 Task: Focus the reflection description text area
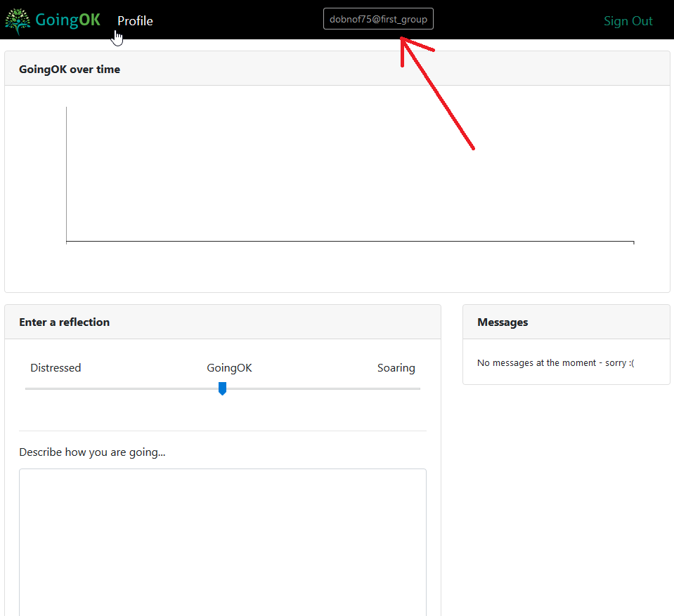pyautogui.click(x=222, y=541)
